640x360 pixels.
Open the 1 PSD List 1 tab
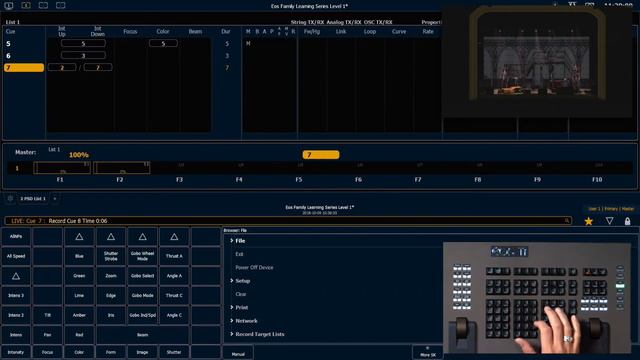point(33,198)
